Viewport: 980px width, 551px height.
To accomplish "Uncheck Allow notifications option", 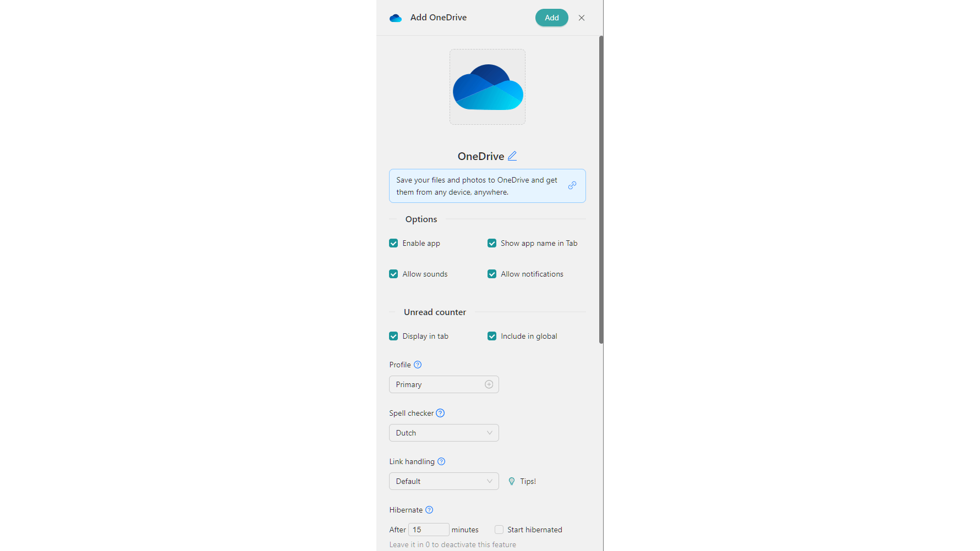I will pyautogui.click(x=492, y=274).
